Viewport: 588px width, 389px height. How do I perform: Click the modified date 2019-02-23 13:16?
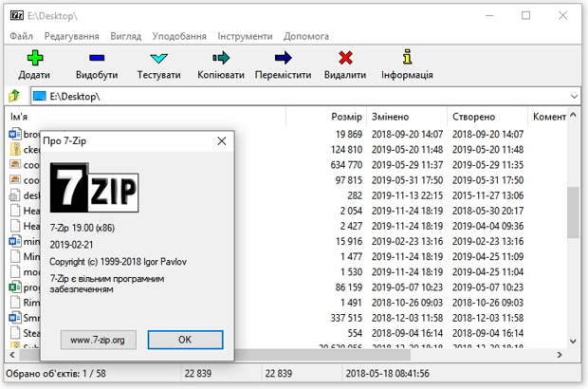[x=407, y=241]
